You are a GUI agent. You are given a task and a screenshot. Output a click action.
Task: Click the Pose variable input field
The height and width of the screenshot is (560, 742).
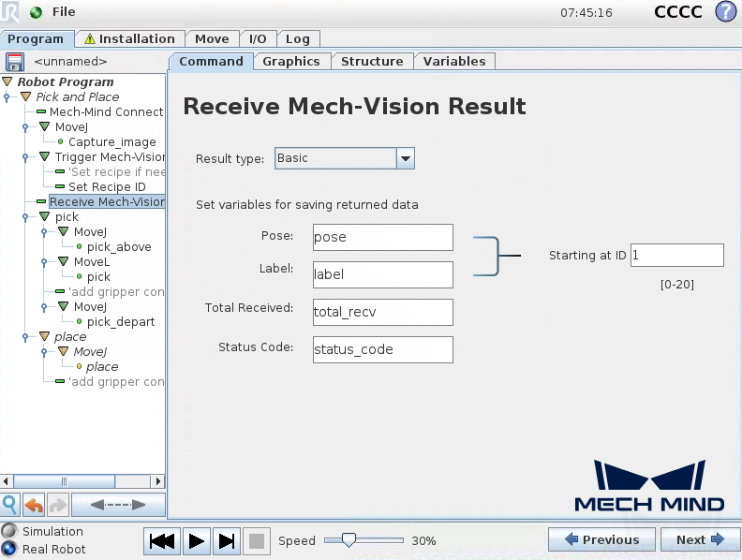point(383,238)
